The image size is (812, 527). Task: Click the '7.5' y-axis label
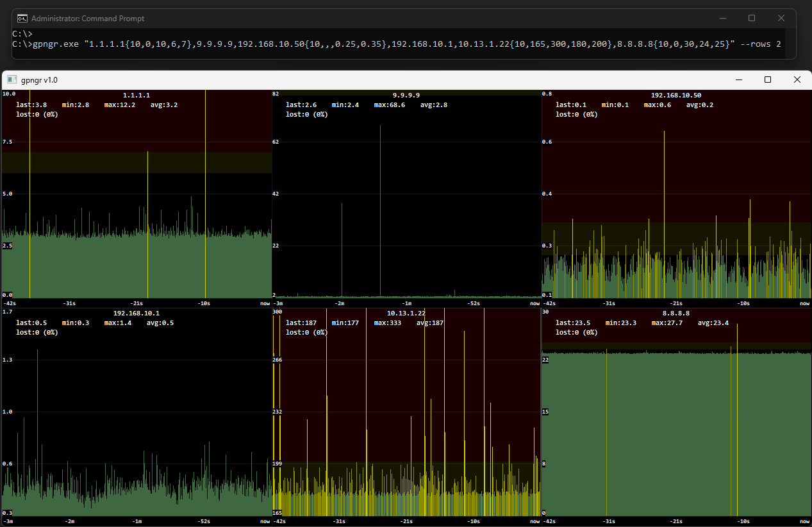coord(8,141)
